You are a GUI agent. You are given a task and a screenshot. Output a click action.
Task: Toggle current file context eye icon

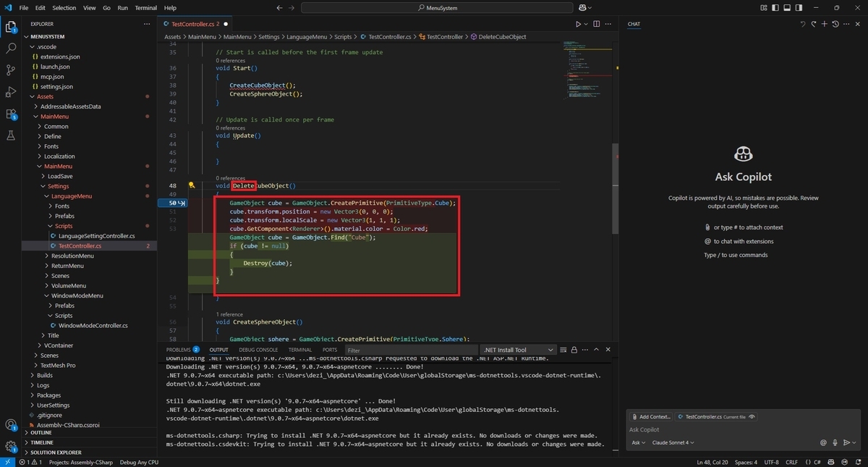click(752, 417)
